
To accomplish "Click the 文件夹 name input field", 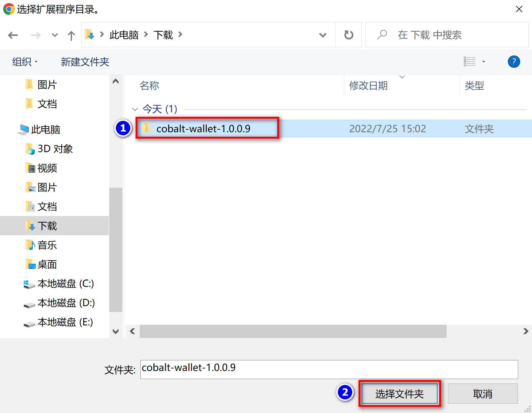I will [x=329, y=369].
